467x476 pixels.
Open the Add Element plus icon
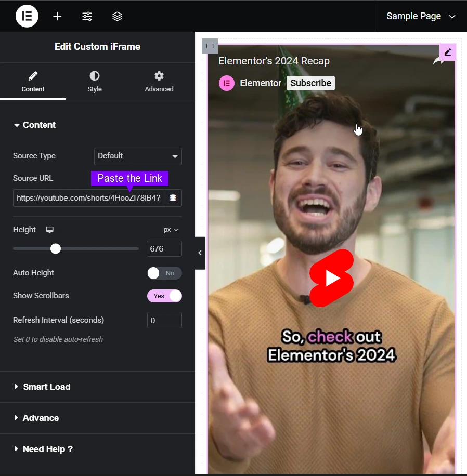point(57,17)
